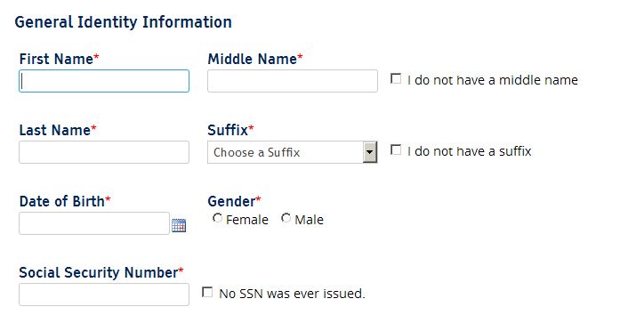Image resolution: width=644 pixels, height=331 pixels.
Task: Enable 'No SSN was ever issued' checkbox
Action: coord(207,293)
